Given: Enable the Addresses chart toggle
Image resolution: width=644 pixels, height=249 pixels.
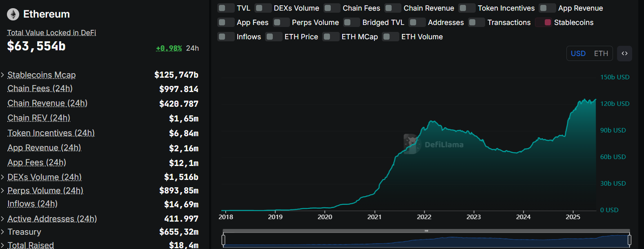Looking at the screenshot, I should pyautogui.click(x=417, y=22).
